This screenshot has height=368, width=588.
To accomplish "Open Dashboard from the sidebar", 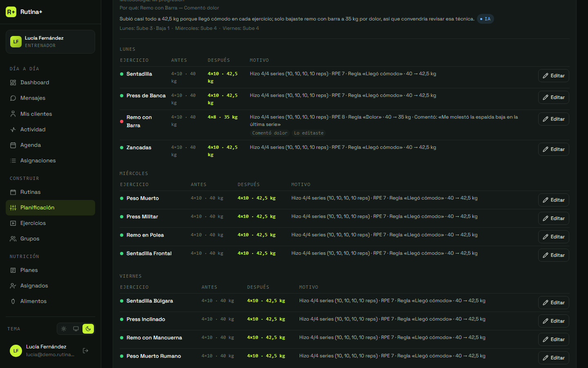I will pos(50,83).
